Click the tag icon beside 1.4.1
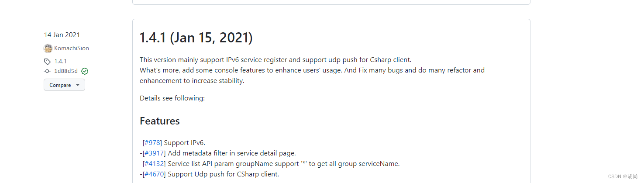644x183 pixels. point(48,62)
